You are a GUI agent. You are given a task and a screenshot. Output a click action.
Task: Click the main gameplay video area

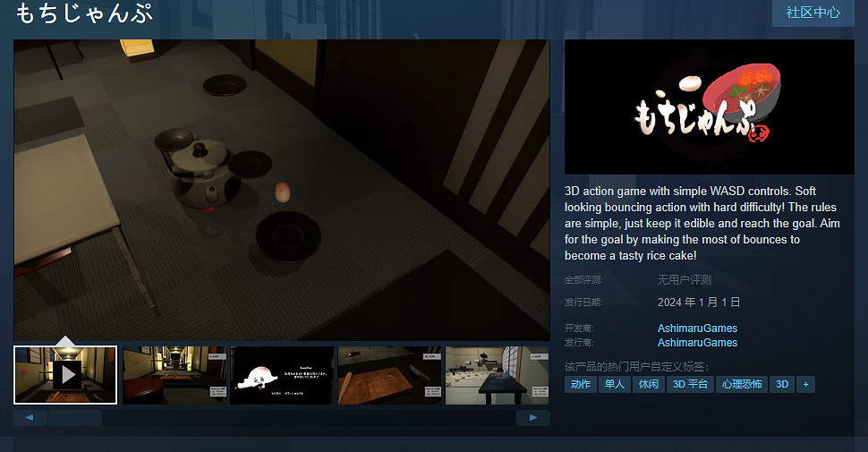click(x=282, y=190)
